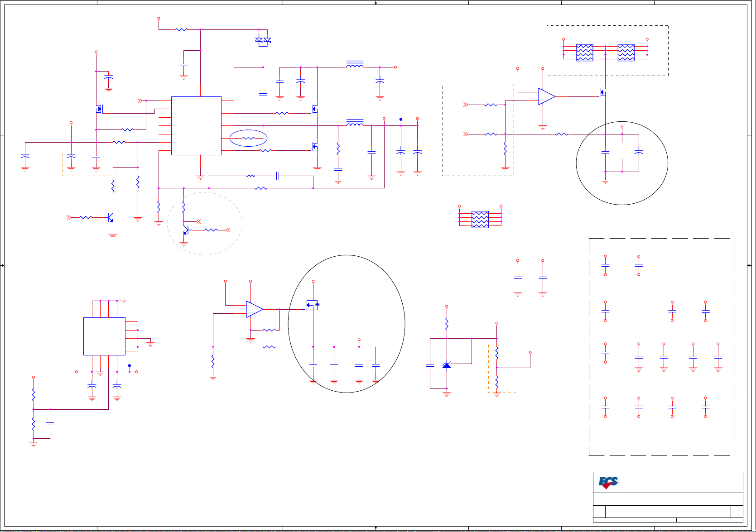This screenshot has width=756, height=532.
Task: Select the bootstrap capacitor below the dual diode
Action: click(x=263, y=95)
